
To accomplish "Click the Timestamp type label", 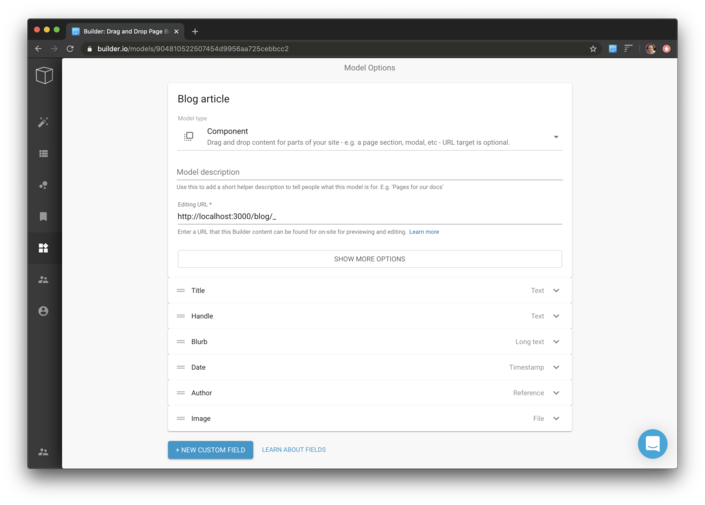I will click(527, 367).
